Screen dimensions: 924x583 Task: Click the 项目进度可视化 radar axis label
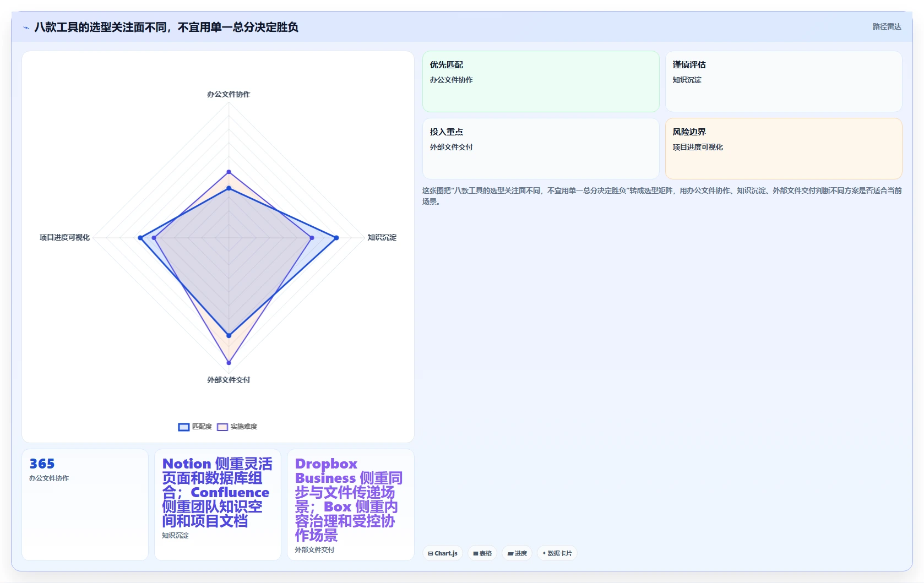pyautogui.click(x=64, y=237)
